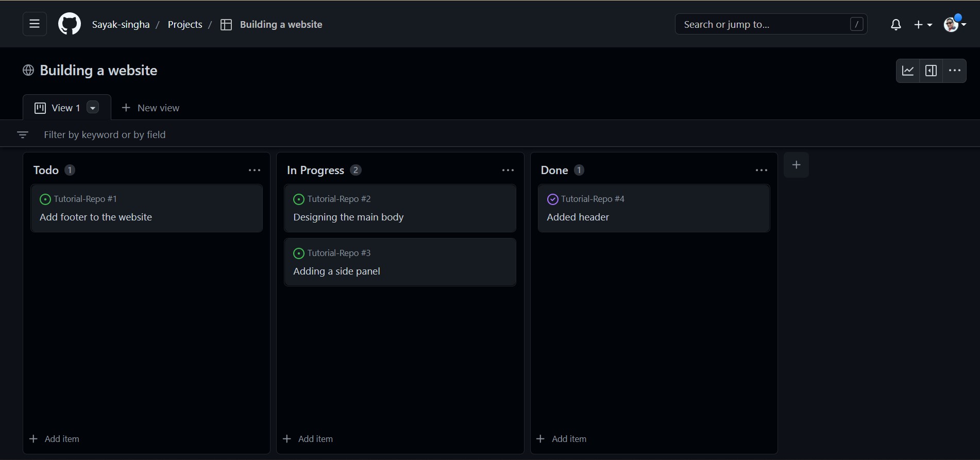Open Todo column options menu
Screen dimensions: 980x460
pyautogui.click(x=255, y=170)
